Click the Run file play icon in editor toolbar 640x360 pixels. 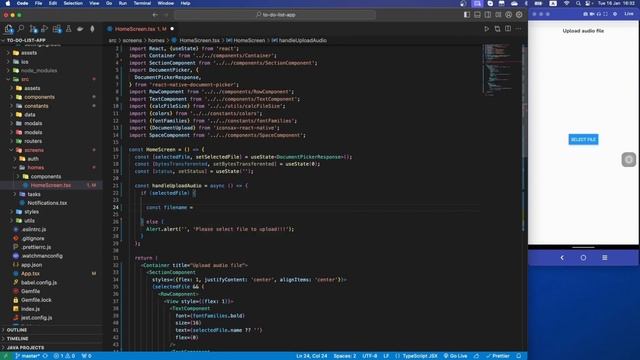click(x=487, y=29)
